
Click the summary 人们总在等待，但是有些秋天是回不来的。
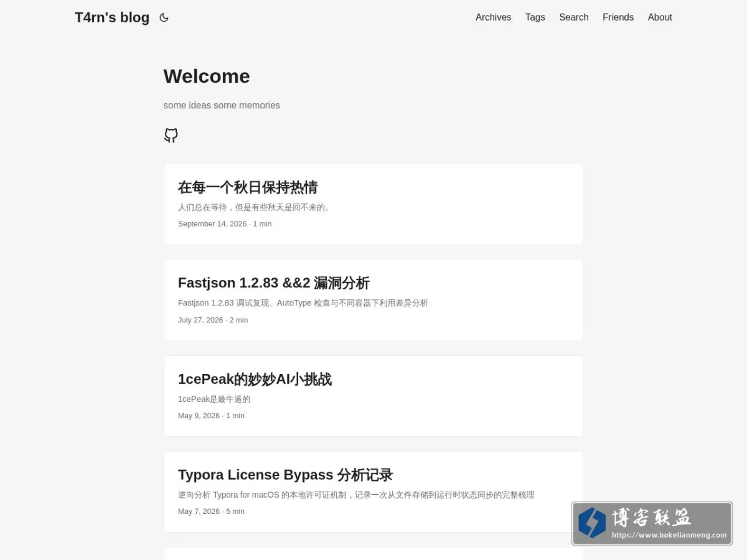click(255, 207)
